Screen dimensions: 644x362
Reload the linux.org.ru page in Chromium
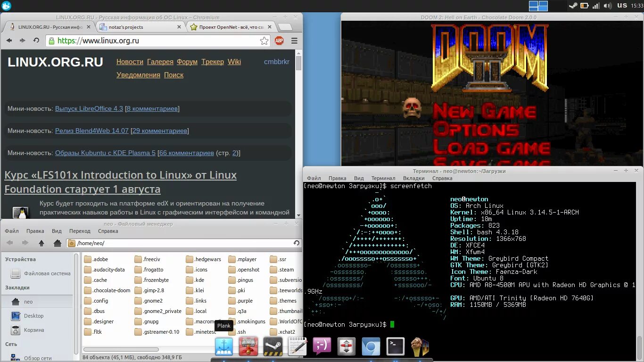pos(36,41)
